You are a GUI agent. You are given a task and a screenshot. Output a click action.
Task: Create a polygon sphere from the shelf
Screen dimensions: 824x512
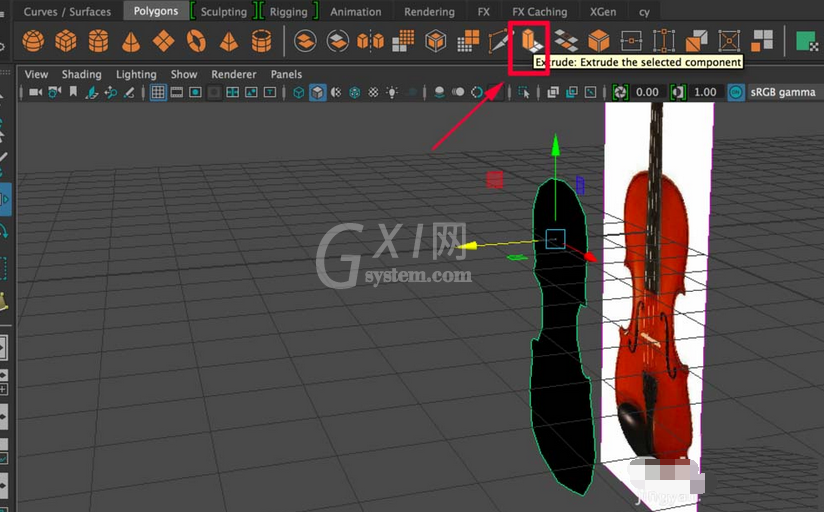point(33,40)
